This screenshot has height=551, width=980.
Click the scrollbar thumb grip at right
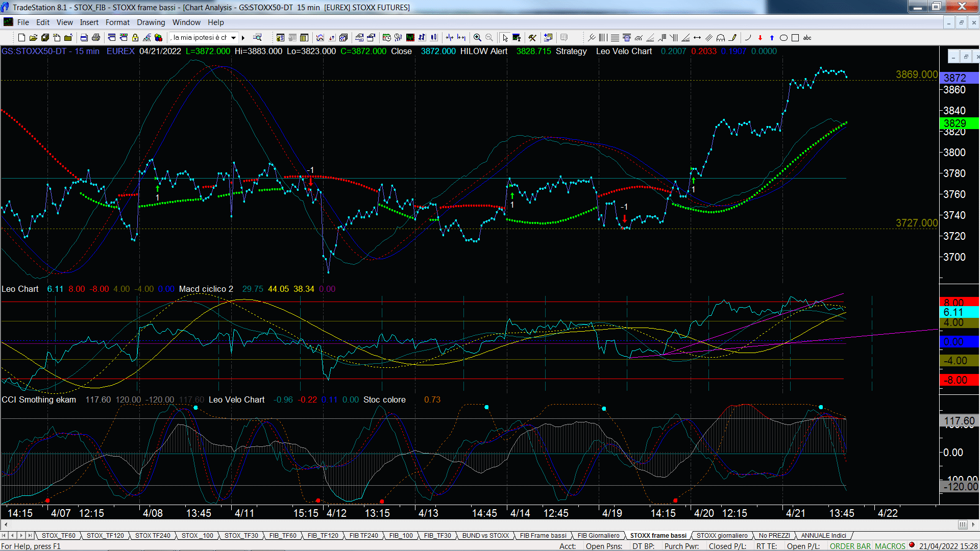pyautogui.click(x=962, y=524)
